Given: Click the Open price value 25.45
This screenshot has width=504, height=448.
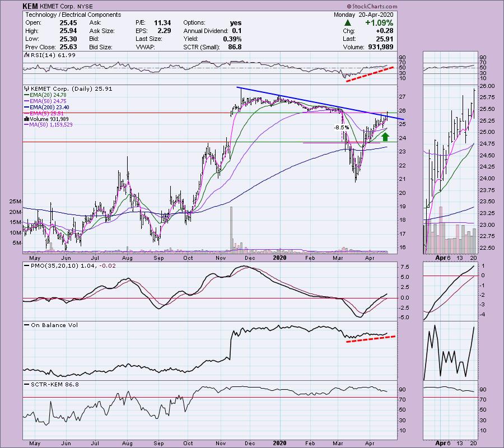Looking at the screenshot, I should (x=68, y=23).
